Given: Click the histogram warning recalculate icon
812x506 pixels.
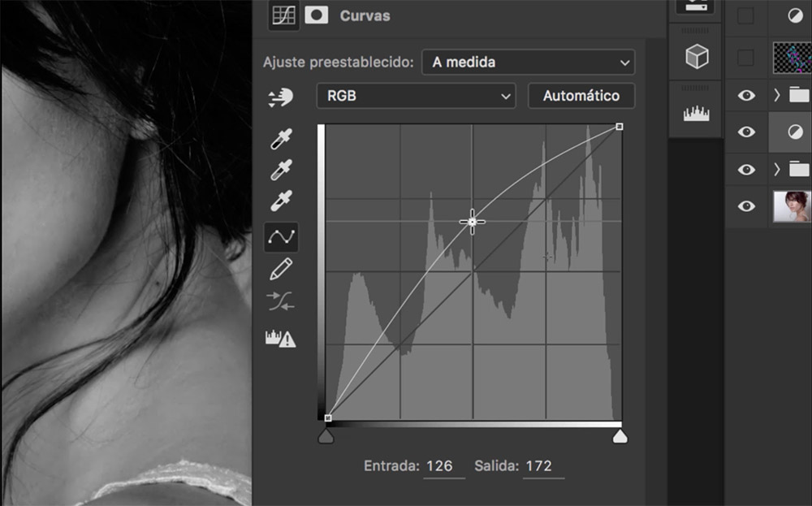Looking at the screenshot, I should tap(280, 339).
